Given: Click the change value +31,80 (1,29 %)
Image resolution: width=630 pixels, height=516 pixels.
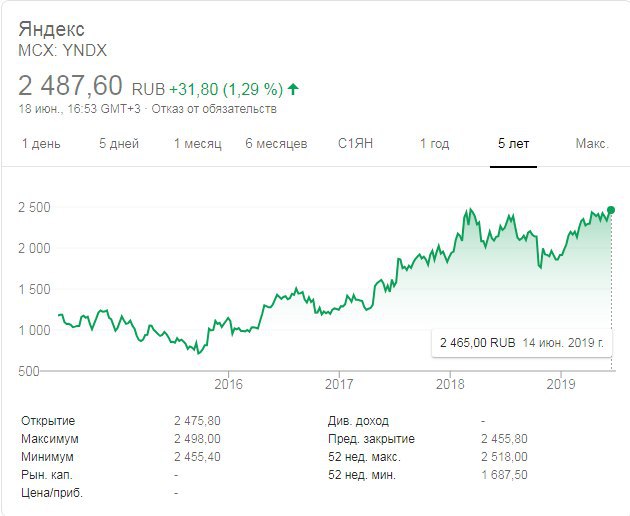Looking at the screenshot, I should [x=226, y=89].
